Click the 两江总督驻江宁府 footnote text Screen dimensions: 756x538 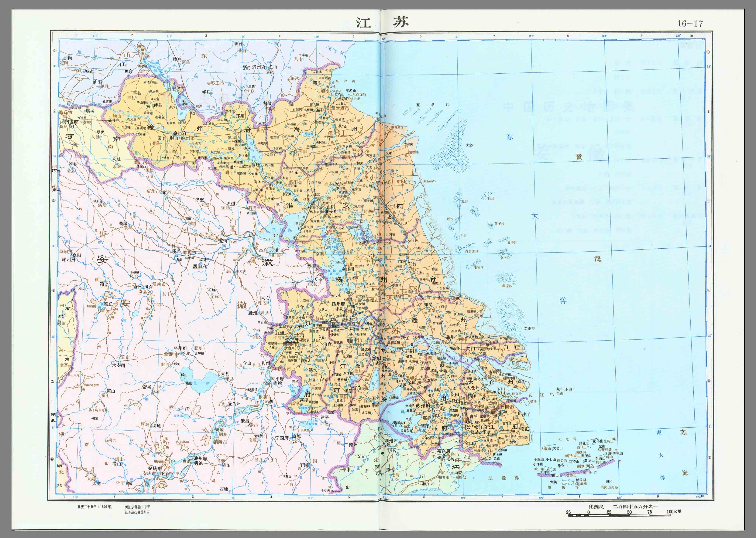point(137,507)
